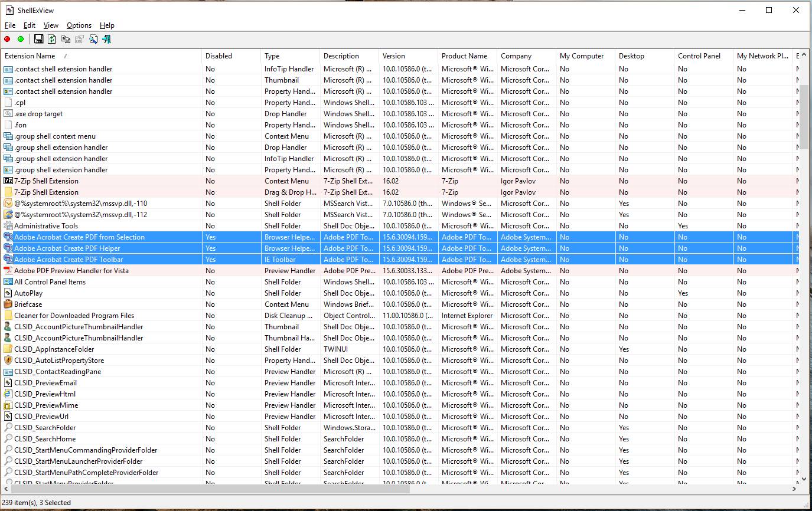Click the Cleaner for Downloaded Program Files icon
Viewport: 812px width, 511px height.
point(8,316)
